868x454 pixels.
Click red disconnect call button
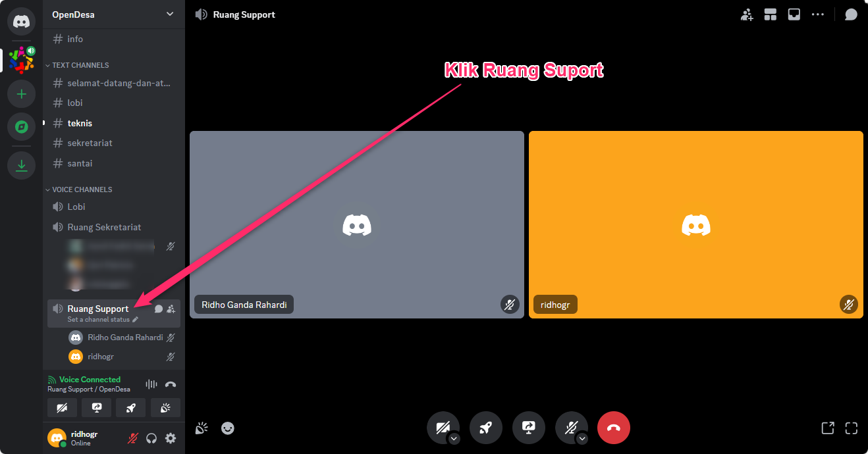click(614, 428)
